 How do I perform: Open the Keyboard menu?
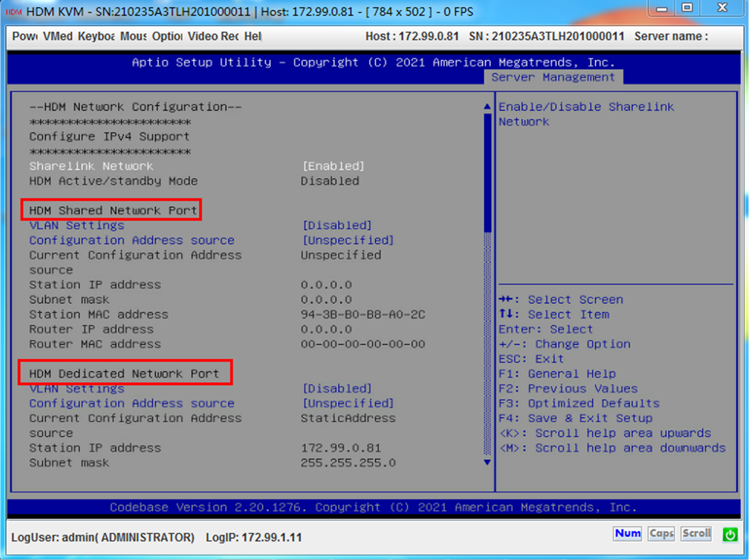(x=96, y=36)
